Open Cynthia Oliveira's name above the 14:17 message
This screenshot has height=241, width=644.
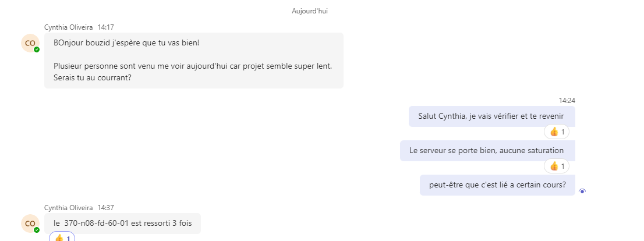coord(68,27)
